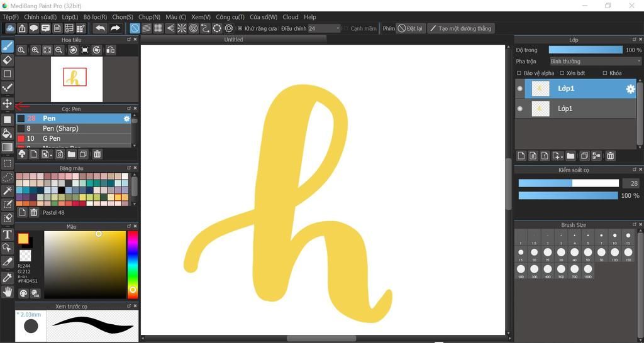
Task: Click the cloud save icon in the toolbar
Action: [10, 28]
